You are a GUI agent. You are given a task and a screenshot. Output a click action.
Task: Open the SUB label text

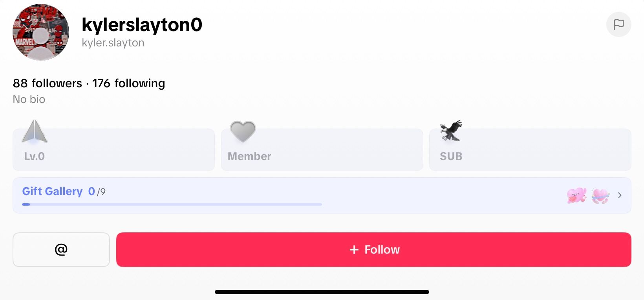click(451, 156)
